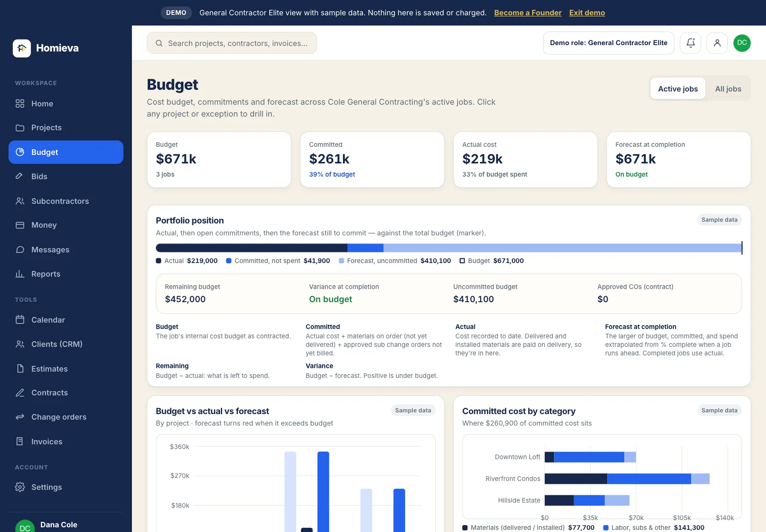Open Estimates in the sidebar
766x532 pixels.
[66, 369]
